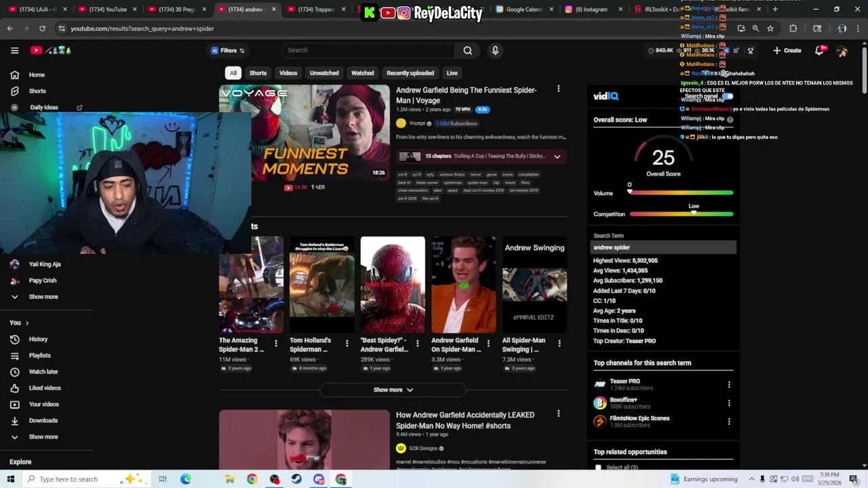Image resolution: width=868 pixels, height=488 pixels.
Task: Select the Unwatched filter chip
Action: [324, 73]
